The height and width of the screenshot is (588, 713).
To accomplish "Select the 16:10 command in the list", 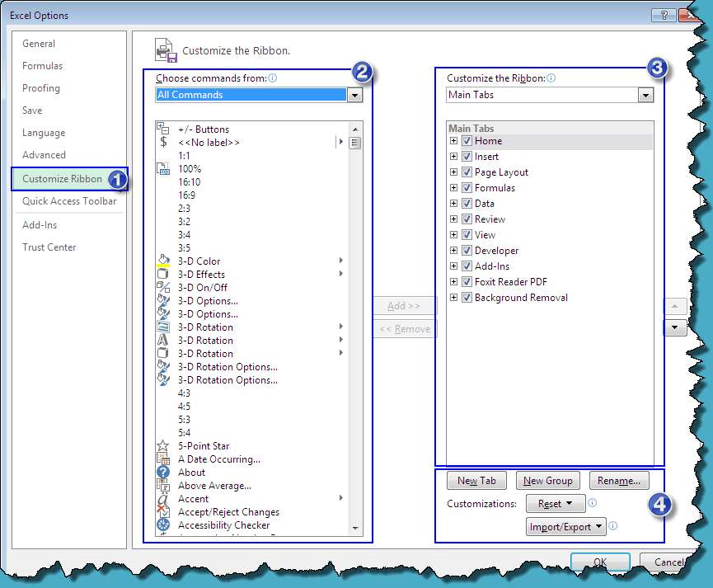I will 189,182.
